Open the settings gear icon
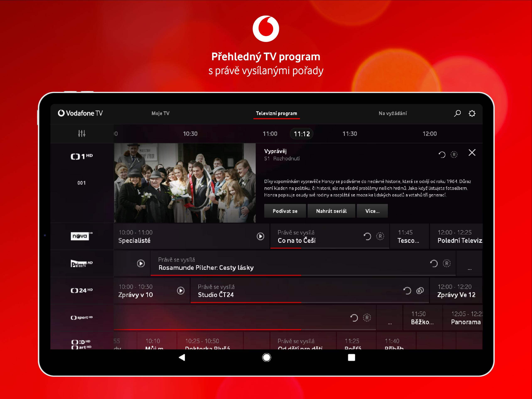 tap(472, 113)
